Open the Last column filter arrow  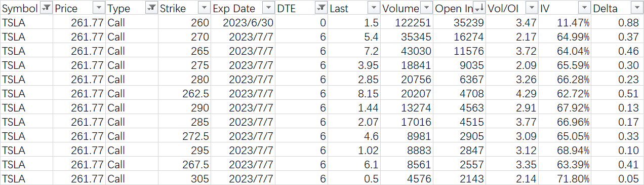point(374,8)
